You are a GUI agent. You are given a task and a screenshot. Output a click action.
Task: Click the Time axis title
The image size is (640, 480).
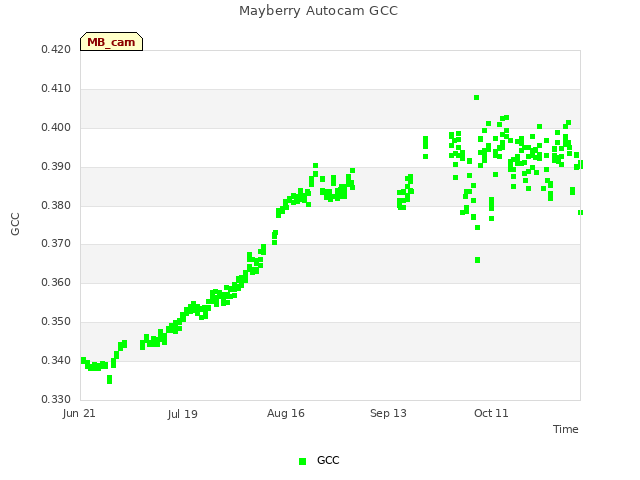coord(565,429)
